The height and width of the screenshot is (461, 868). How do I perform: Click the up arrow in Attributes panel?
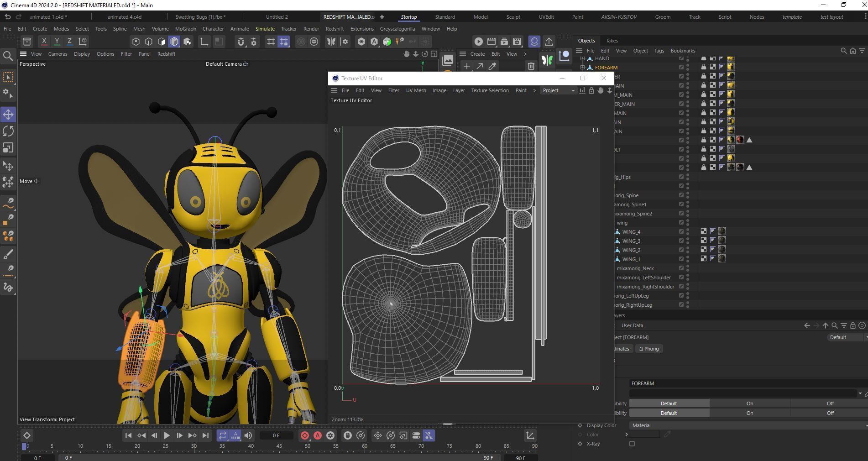click(825, 325)
